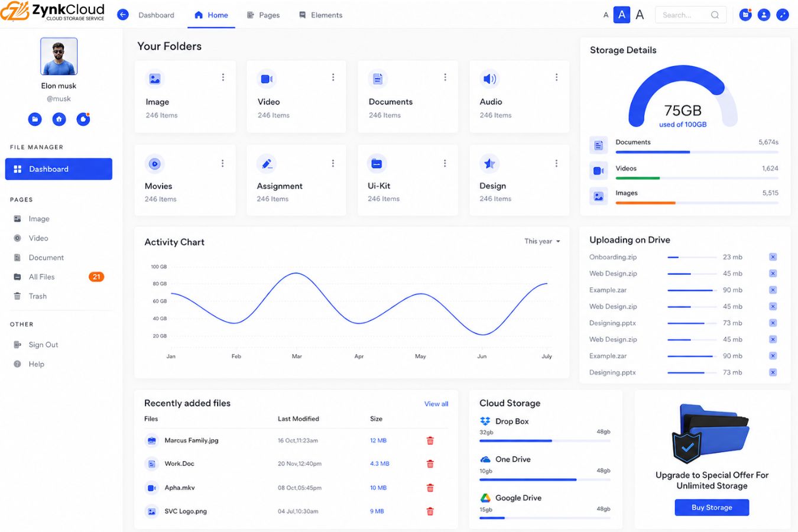Open the Design folder three-dot menu
The width and height of the screenshot is (798, 532).
tap(556, 164)
